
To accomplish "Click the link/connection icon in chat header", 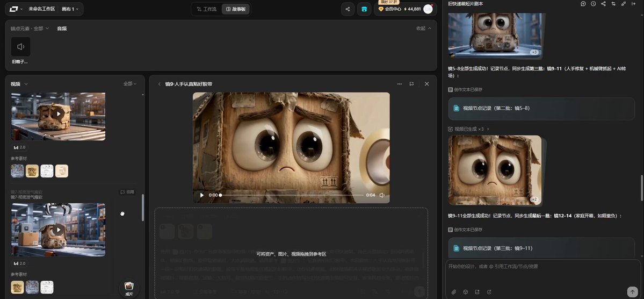I will point(624,4).
